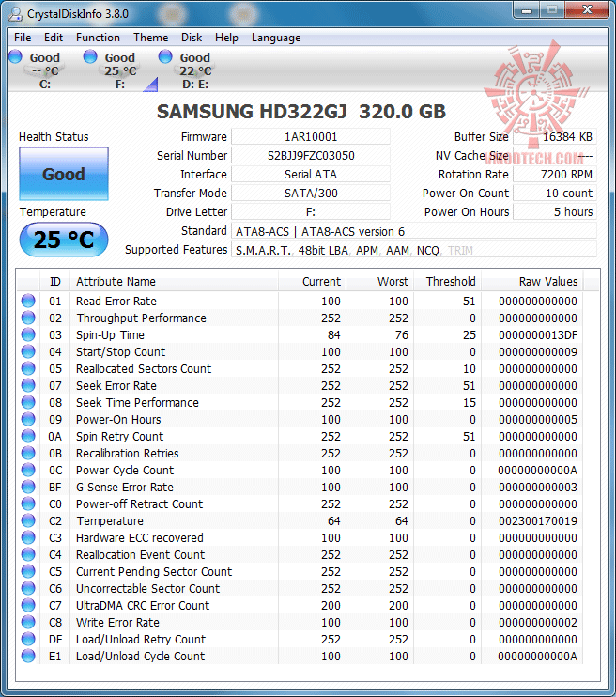Screen dimensions: 616x697
Task: Click the Drive Letter field F:
Action: click(311, 211)
